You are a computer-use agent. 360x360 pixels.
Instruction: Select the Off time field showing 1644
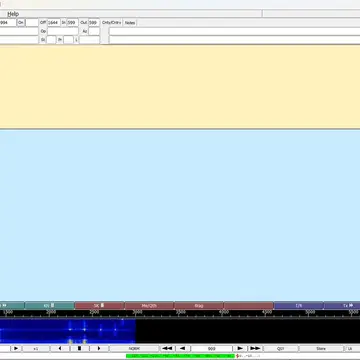tap(54, 23)
